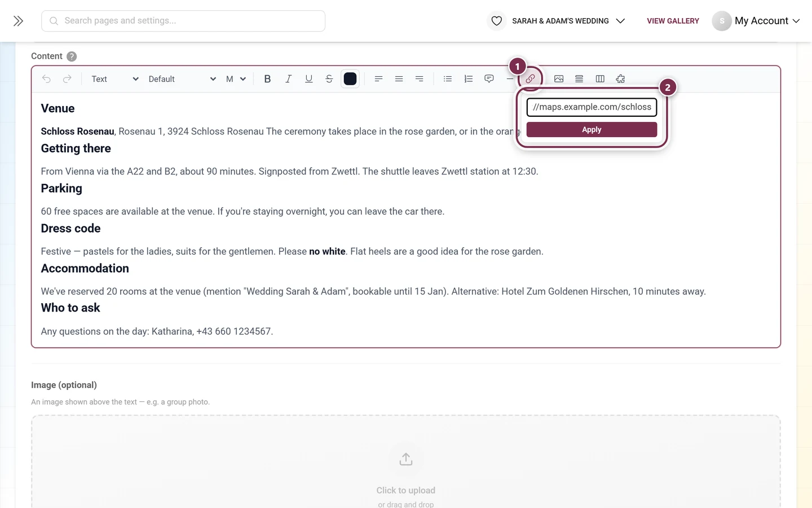812x508 pixels.
Task: Toggle underline formatting
Action: [308, 79]
